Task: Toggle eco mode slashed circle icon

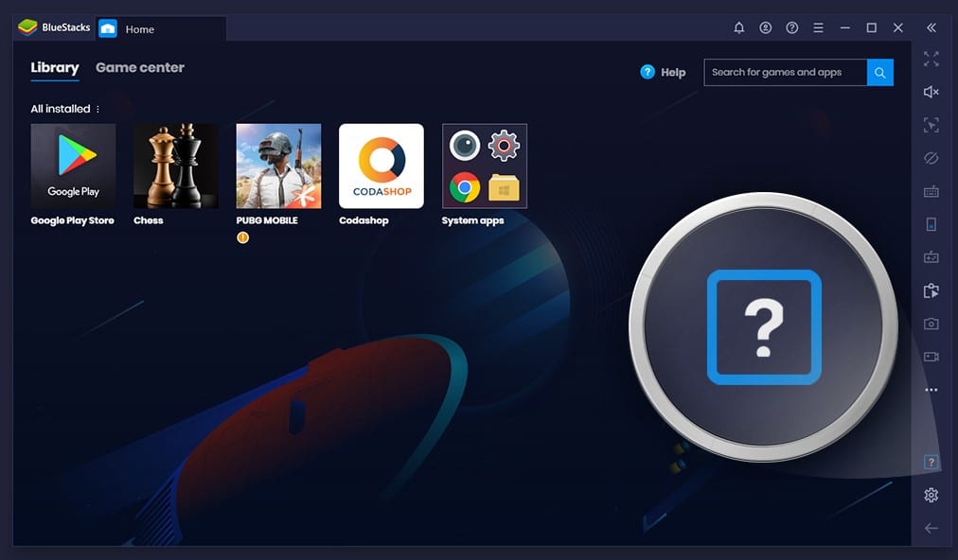Action: (x=931, y=158)
